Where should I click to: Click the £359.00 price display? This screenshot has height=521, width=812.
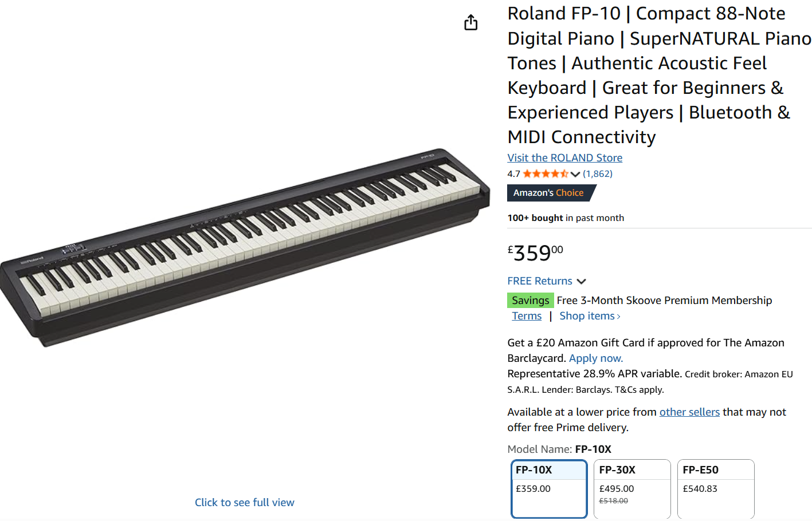(535, 252)
